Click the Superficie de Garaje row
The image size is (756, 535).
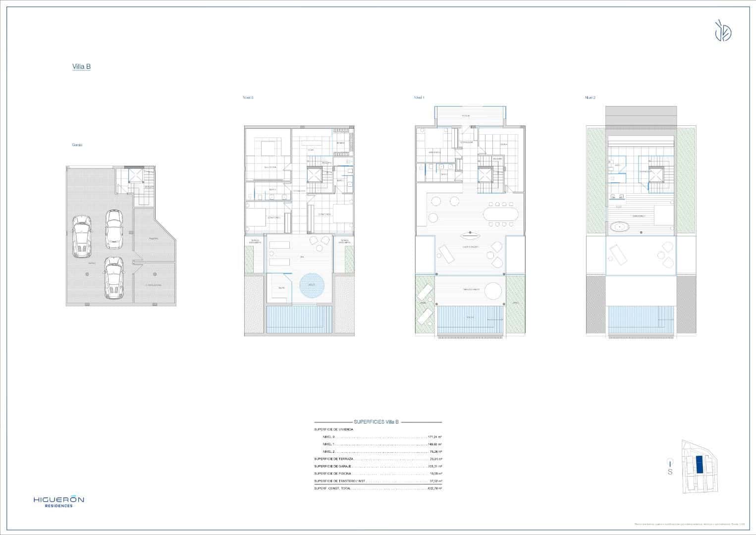(378, 466)
